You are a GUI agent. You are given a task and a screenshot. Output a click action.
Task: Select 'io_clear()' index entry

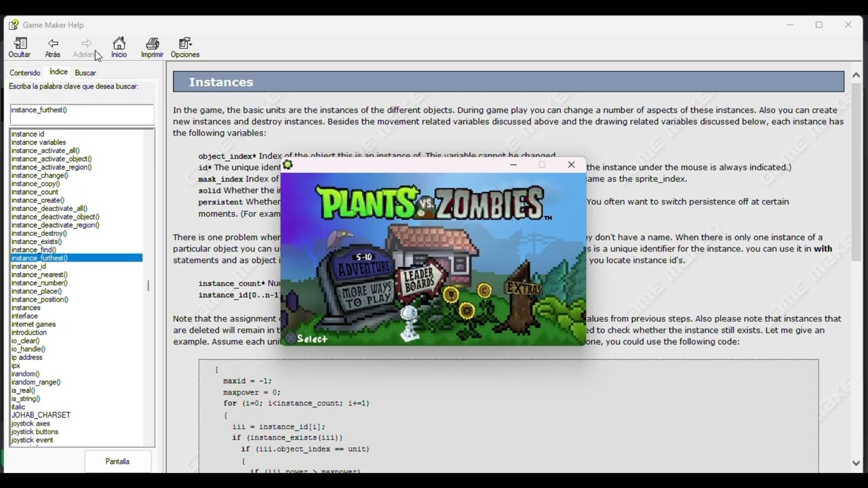click(x=26, y=340)
